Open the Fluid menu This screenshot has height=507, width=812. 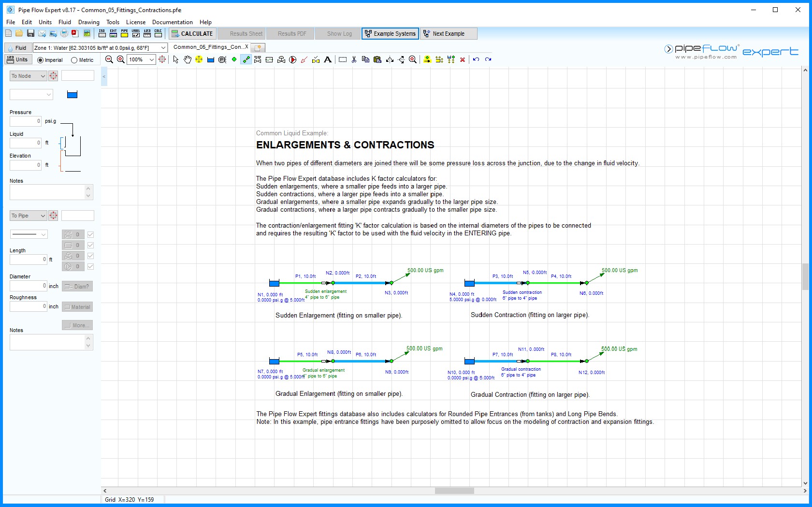pyautogui.click(x=65, y=22)
